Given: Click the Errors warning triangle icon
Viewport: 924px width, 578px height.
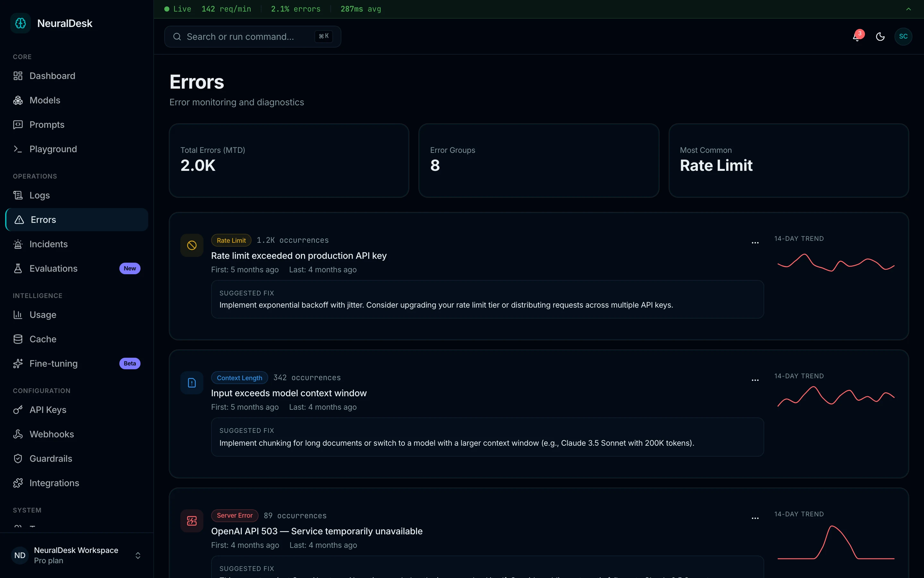Looking at the screenshot, I should tap(19, 220).
